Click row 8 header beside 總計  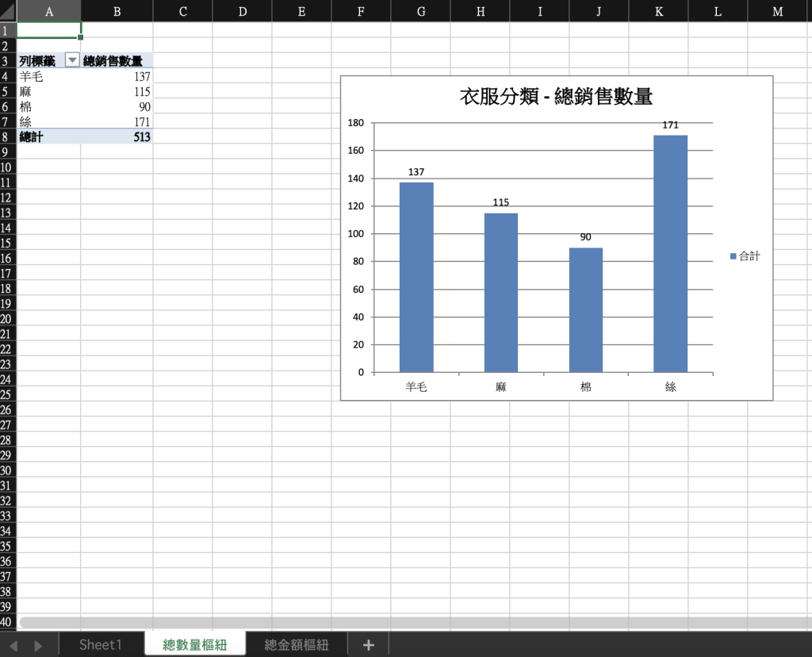point(7,137)
